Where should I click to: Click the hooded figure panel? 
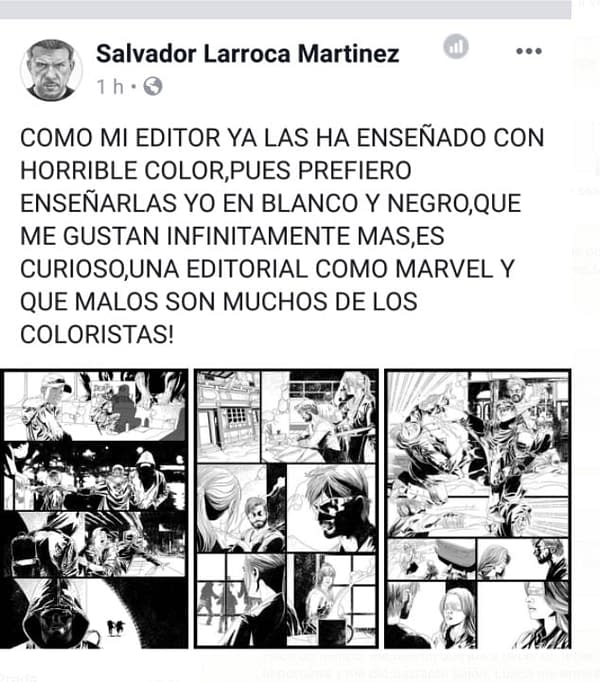[x=94, y=613]
